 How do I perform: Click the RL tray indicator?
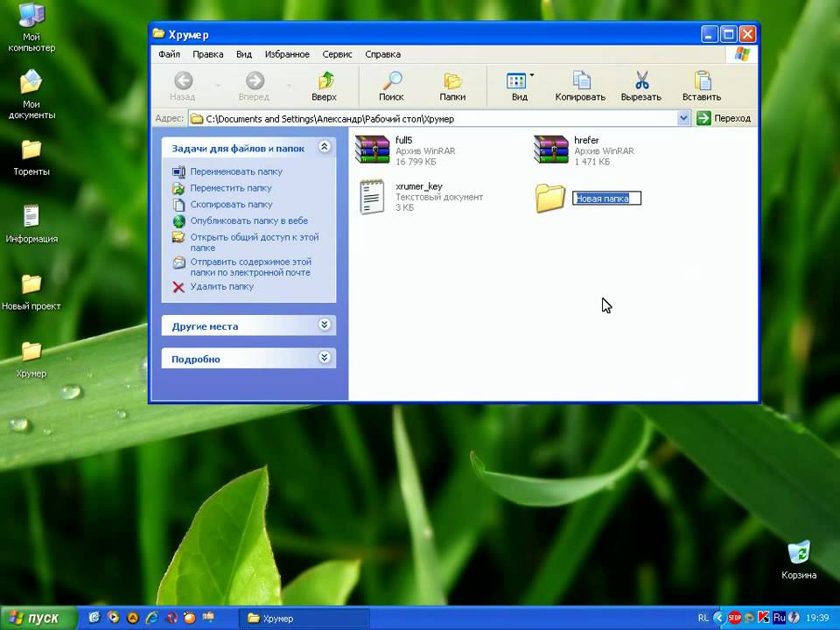click(x=703, y=619)
